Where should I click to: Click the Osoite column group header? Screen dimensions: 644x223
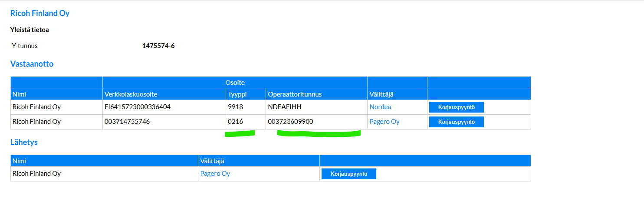235,82
